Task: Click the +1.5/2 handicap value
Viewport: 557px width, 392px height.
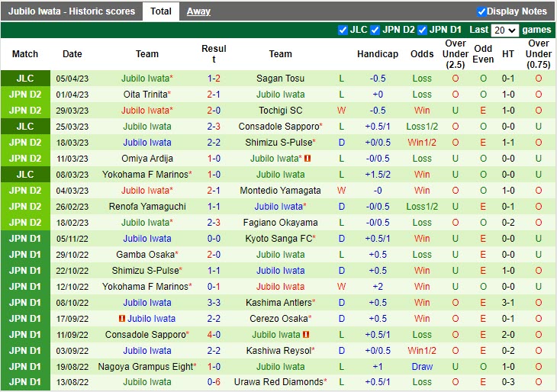Action: pyautogui.click(x=378, y=175)
